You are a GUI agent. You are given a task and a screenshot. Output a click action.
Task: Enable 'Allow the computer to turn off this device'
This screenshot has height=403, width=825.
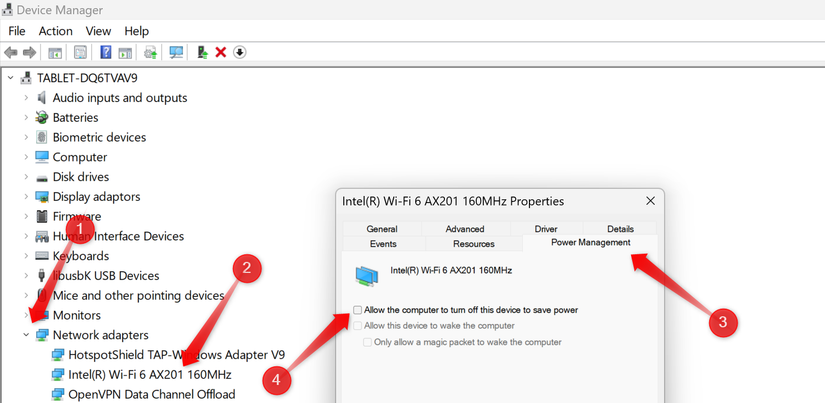point(358,310)
